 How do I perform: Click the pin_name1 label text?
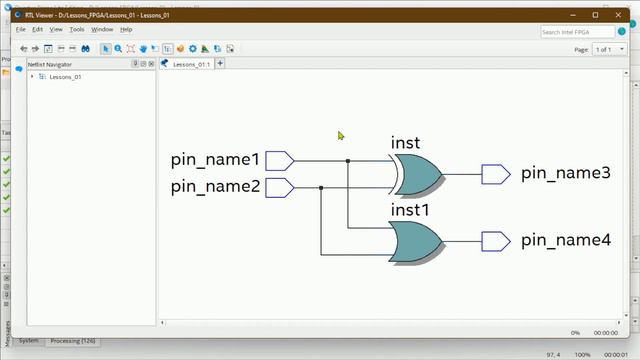215,160
